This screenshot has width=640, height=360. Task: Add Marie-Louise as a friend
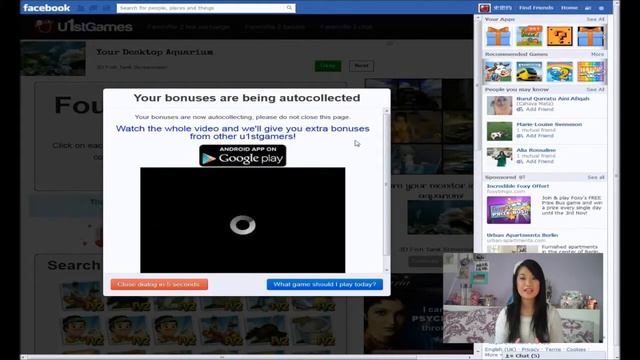(536, 136)
